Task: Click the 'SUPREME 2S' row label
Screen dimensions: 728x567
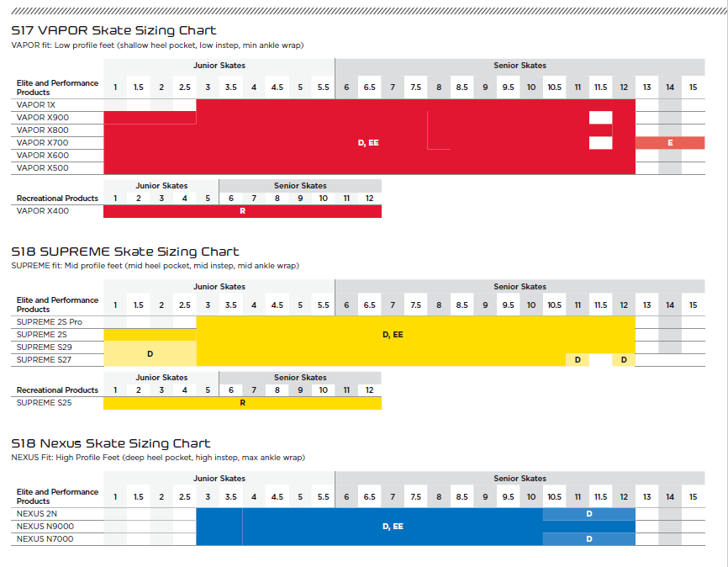Action: point(42,335)
